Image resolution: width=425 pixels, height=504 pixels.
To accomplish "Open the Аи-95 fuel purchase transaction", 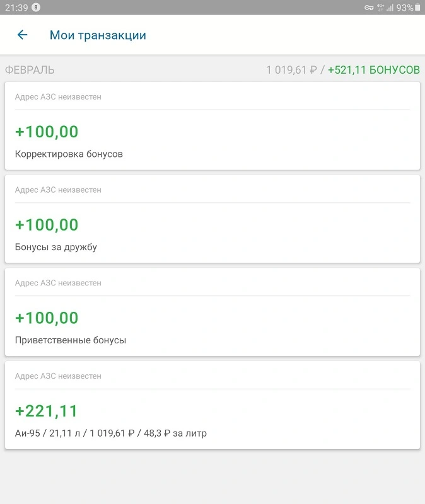I will point(212,405).
